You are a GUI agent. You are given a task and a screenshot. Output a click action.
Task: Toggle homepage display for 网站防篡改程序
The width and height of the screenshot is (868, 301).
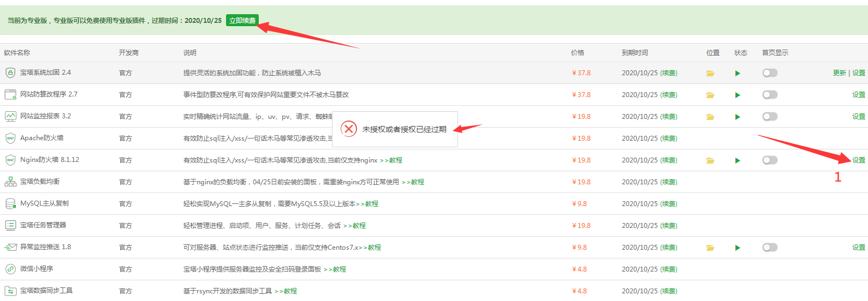click(770, 95)
